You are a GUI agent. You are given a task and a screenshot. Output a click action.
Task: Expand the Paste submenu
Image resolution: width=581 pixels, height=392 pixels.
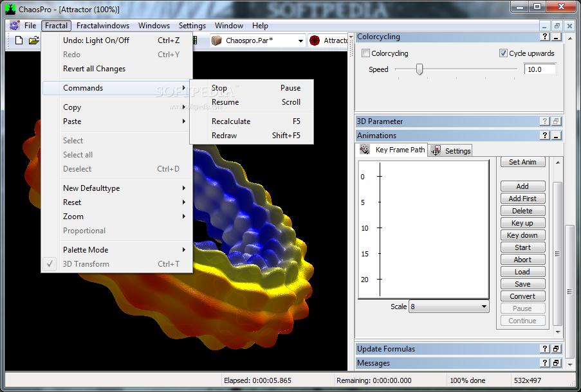[116, 121]
